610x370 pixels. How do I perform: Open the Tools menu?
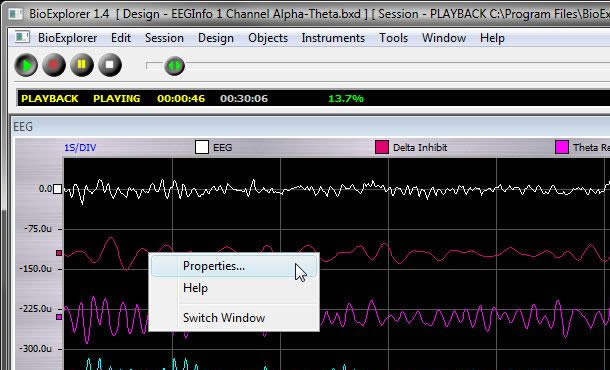(x=394, y=38)
